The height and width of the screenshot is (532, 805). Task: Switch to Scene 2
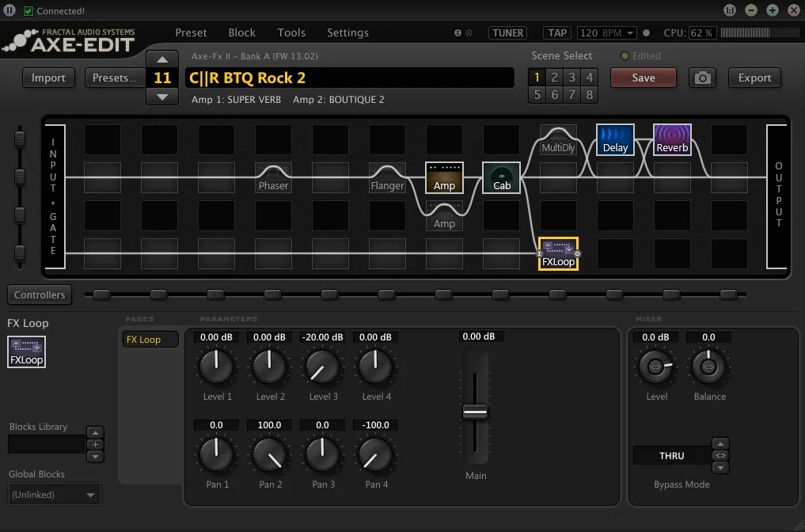(x=554, y=78)
